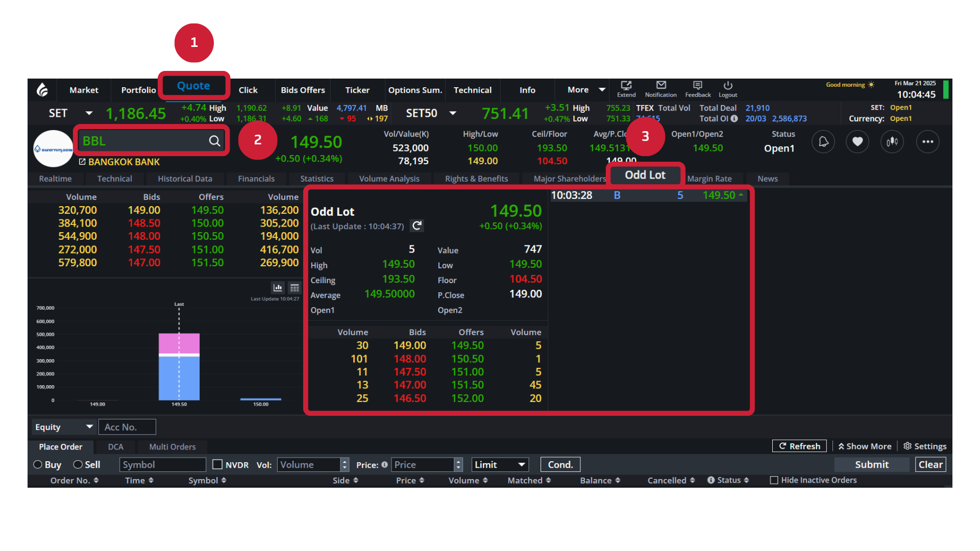The height and width of the screenshot is (551, 980).
Task: Switch volume view to table icon
Action: click(295, 288)
